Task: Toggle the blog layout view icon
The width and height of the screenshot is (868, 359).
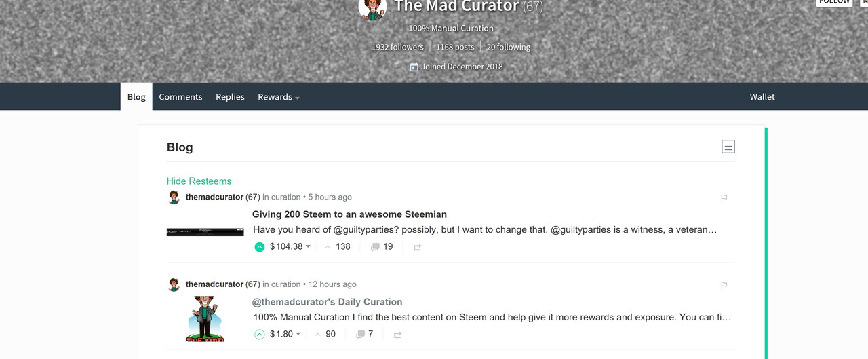Action: (x=728, y=147)
